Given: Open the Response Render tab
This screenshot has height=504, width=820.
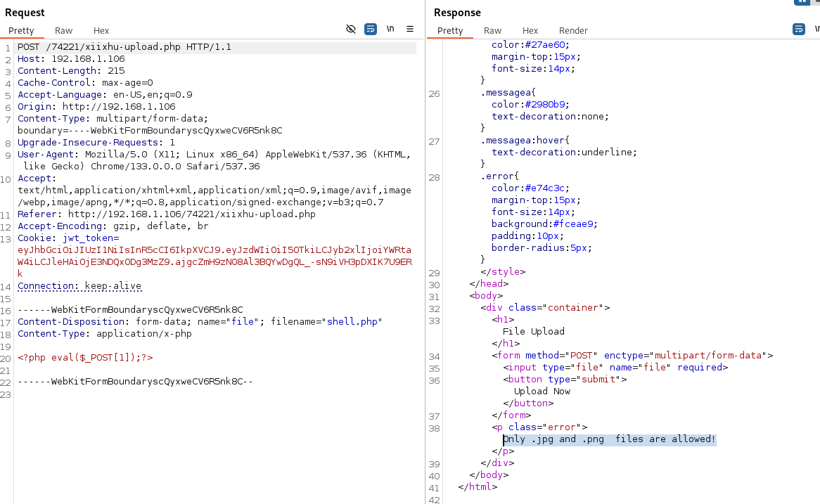Looking at the screenshot, I should point(573,31).
